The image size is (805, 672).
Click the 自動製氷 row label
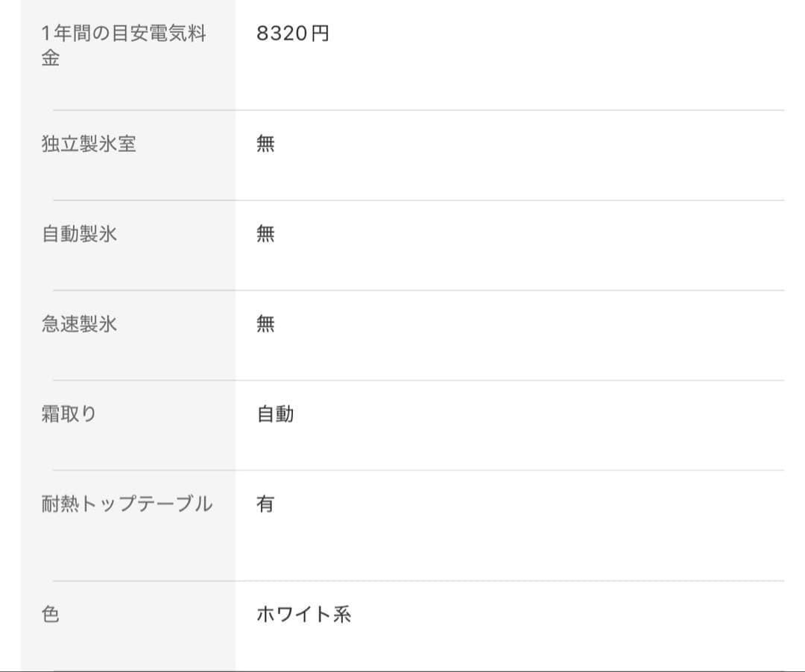point(79,234)
